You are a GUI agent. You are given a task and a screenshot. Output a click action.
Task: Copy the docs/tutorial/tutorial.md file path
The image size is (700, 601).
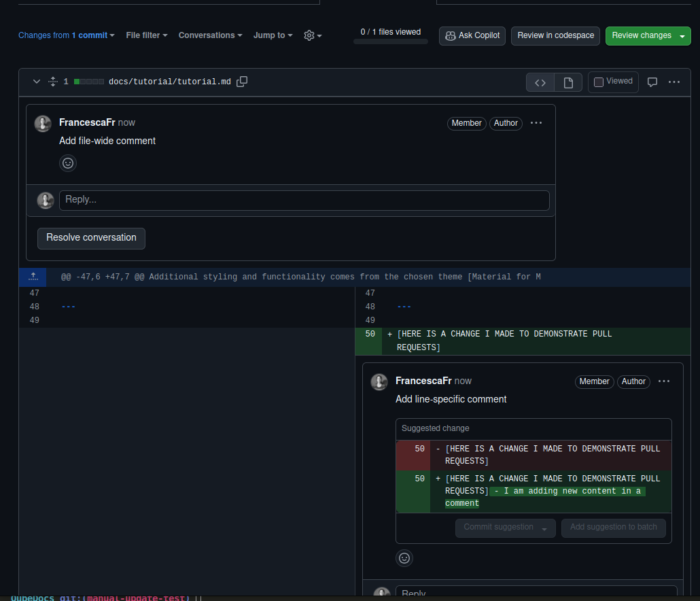242,82
